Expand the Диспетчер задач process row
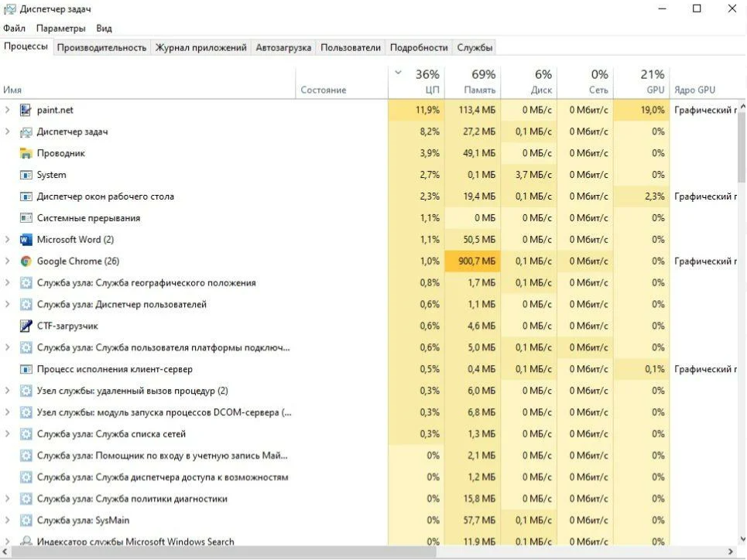Image resolution: width=747 pixels, height=560 pixels. point(7,131)
